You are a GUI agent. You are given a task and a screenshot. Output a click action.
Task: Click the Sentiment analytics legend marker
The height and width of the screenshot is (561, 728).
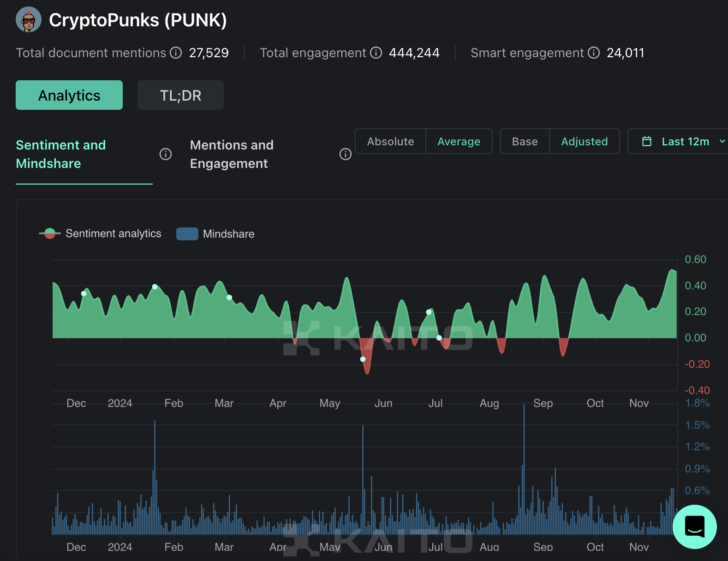[50, 233]
